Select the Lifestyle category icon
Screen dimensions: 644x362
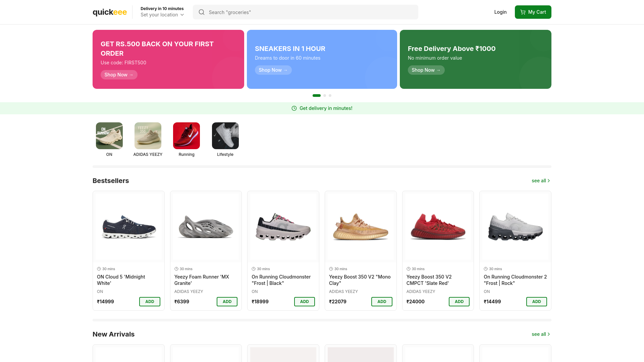(225, 136)
